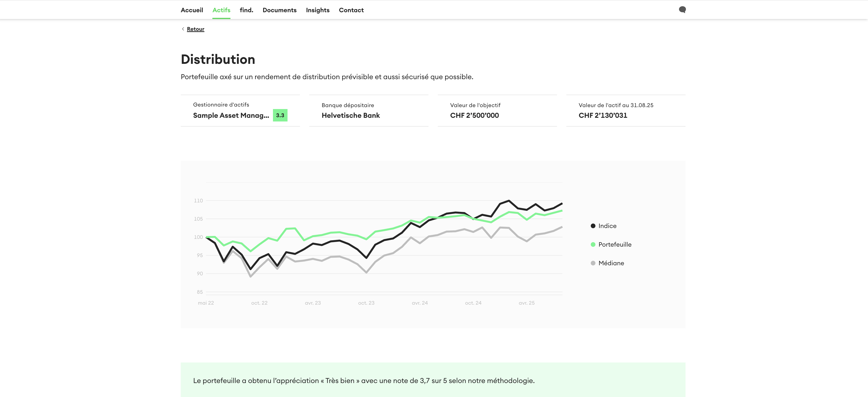
Task: Click the back chevron beside Retour
Action: (183, 29)
